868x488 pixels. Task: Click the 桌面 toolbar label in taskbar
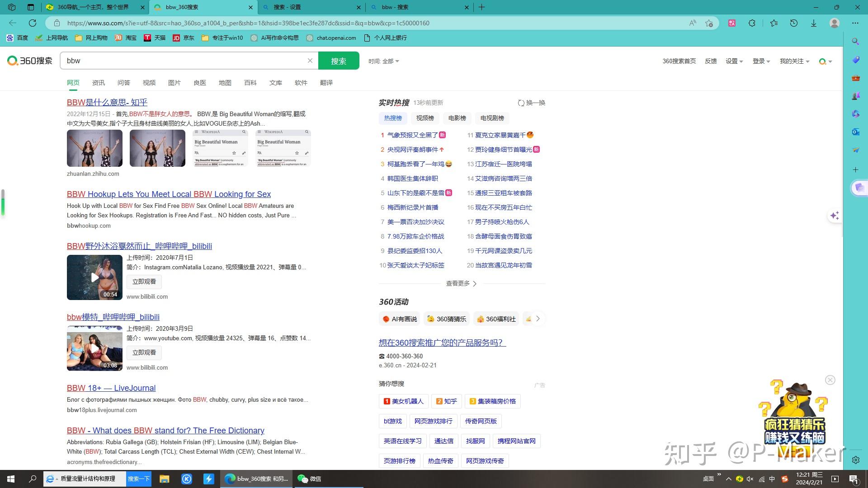pos(708,479)
